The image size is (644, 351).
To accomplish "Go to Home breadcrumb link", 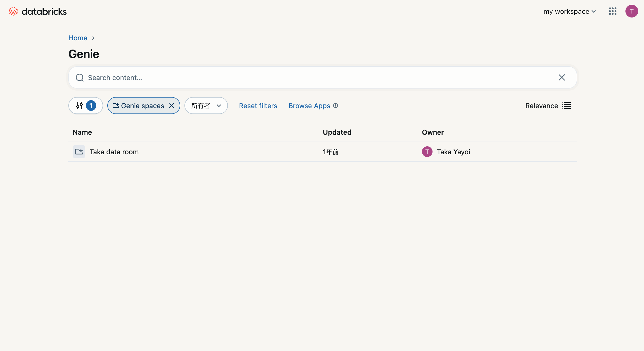I will [x=78, y=38].
